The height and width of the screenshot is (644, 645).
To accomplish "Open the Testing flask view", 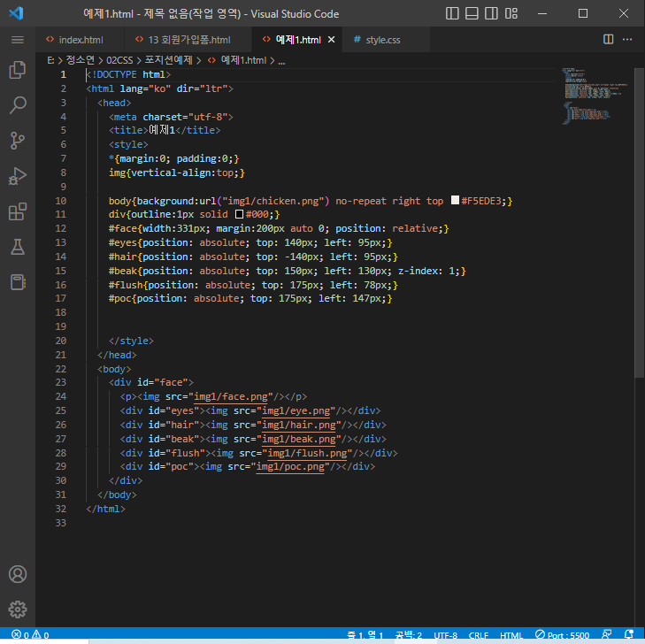I will click(18, 247).
